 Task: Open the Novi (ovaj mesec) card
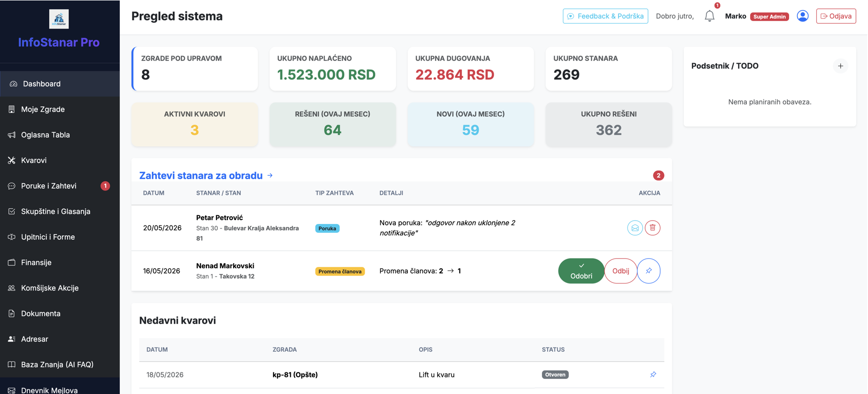(471, 124)
